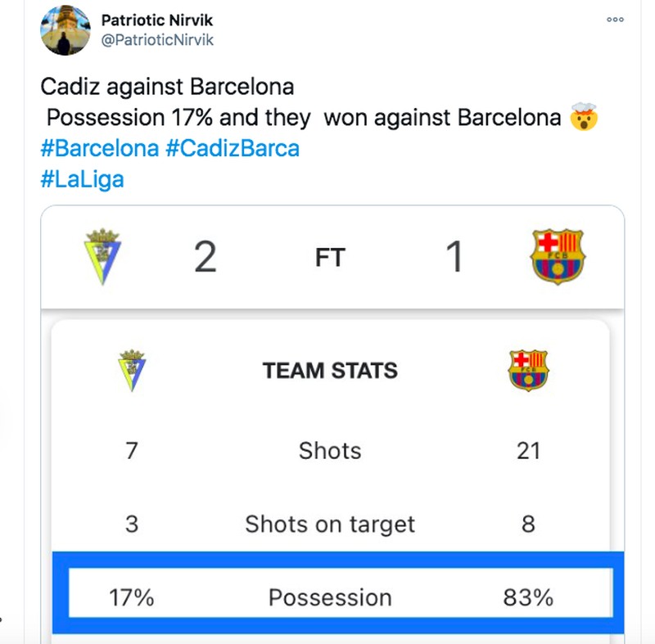Image resolution: width=655 pixels, height=644 pixels.
Task: Select the Shots on target stat row
Action: (x=329, y=524)
